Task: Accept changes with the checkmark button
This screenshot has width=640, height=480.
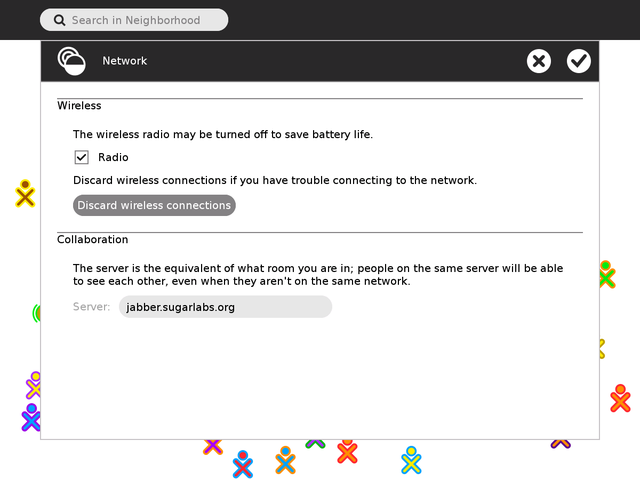Action: (x=579, y=61)
